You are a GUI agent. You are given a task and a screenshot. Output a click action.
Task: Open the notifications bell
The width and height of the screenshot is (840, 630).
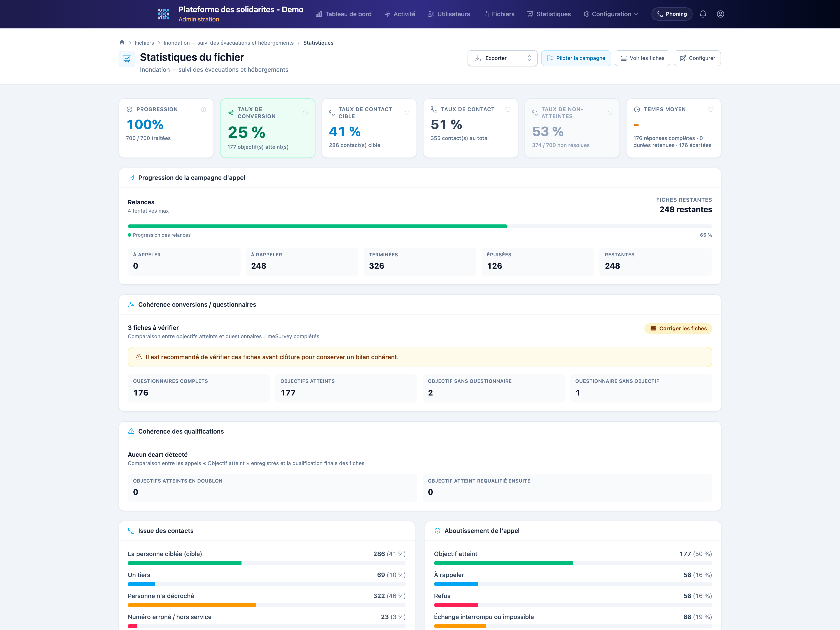point(703,14)
